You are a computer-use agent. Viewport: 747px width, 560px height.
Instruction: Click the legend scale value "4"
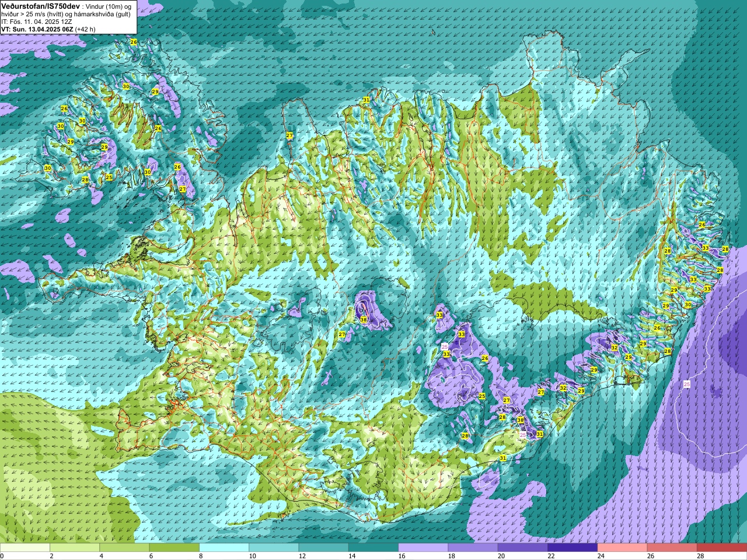pyautogui.click(x=102, y=556)
